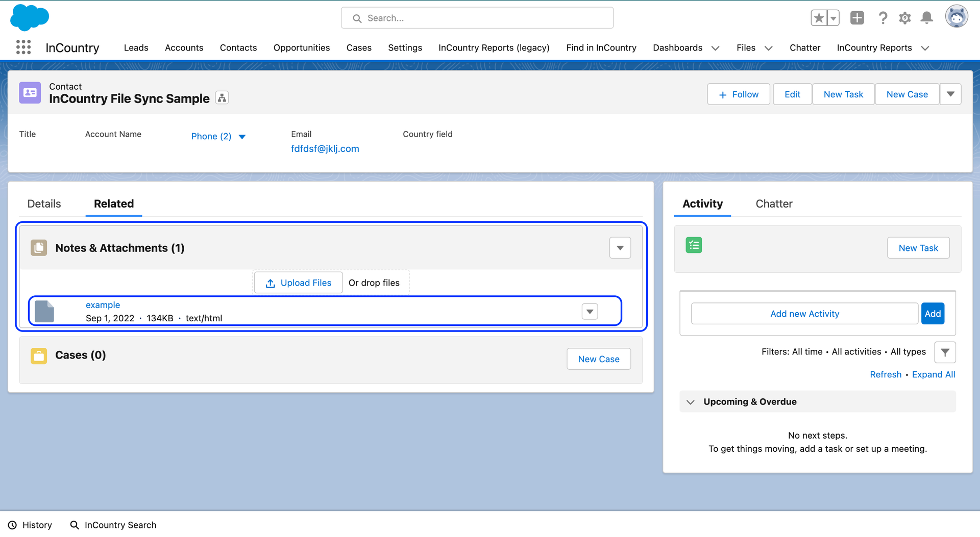Go to the Opportunities tab
The height and width of the screenshot is (537, 980).
click(x=302, y=48)
